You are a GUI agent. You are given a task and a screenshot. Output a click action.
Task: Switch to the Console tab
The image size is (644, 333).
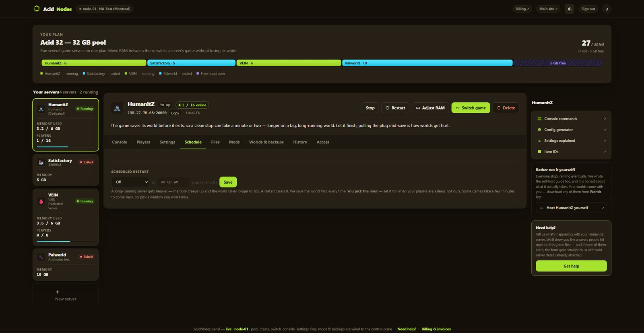[x=120, y=142]
